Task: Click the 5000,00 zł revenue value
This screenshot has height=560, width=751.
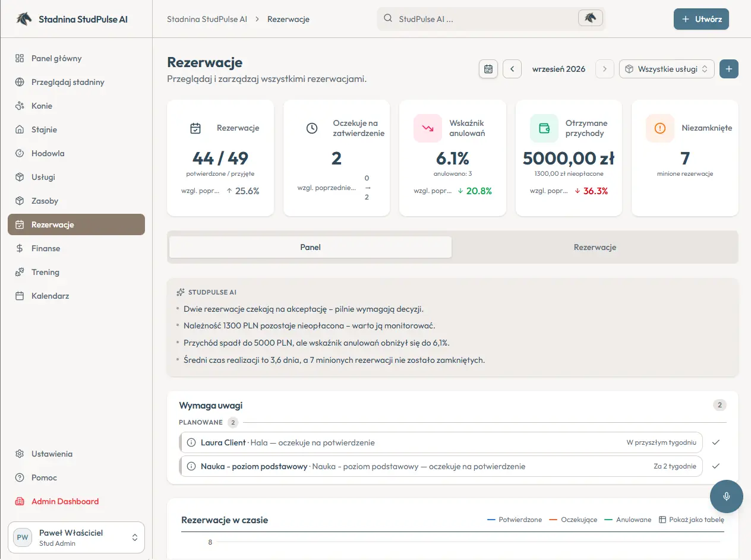Action: tap(569, 159)
